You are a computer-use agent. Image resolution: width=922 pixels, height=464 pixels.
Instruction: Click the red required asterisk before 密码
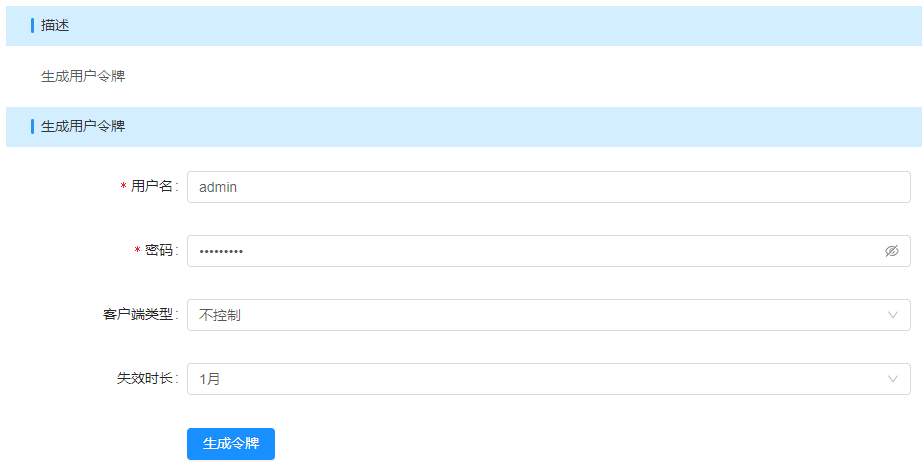pyautogui.click(x=137, y=251)
